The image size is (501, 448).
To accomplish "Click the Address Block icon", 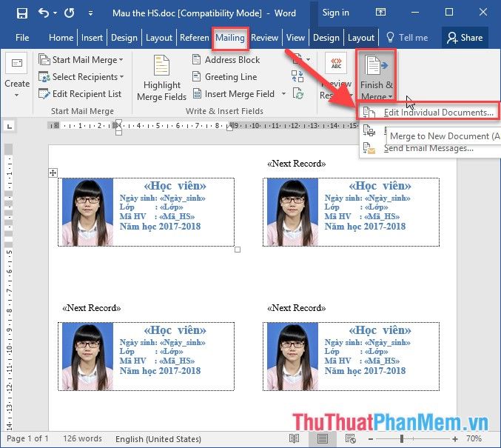I will [197, 59].
